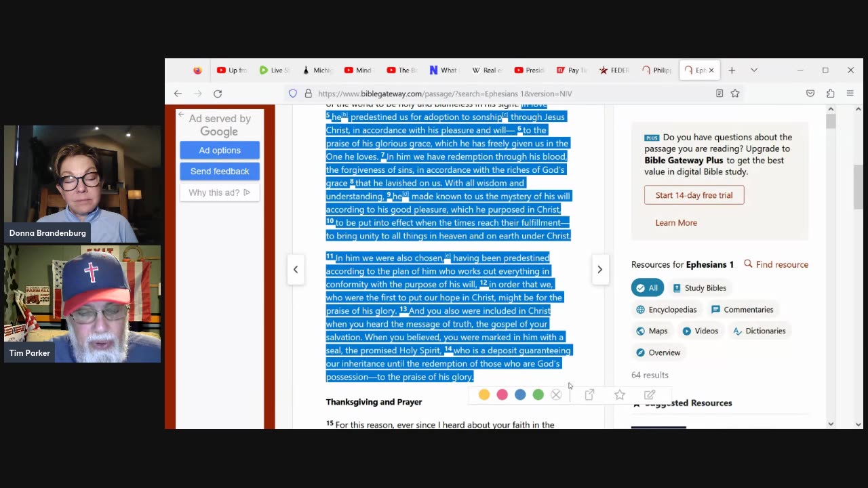Select the 'Maps' filter

(652, 331)
